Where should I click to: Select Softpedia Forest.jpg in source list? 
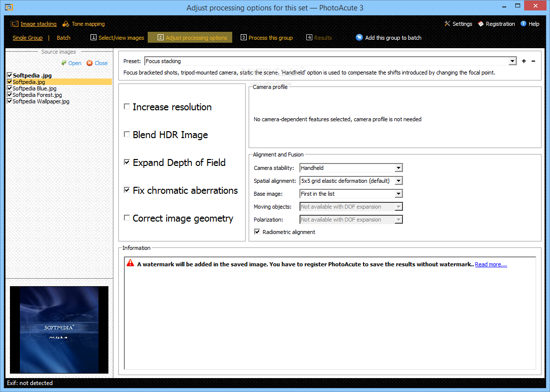pyautogui.click(x=37, y=94)
